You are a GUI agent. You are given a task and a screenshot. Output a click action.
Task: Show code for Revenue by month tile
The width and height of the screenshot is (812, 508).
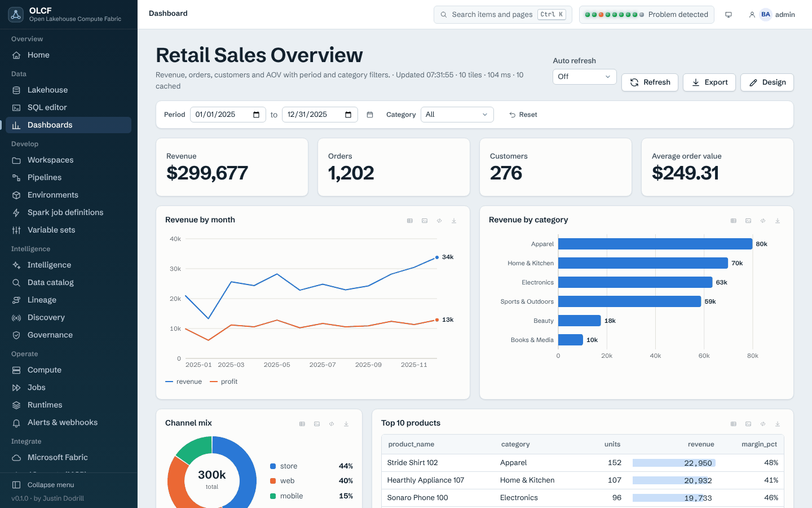coord(439,221)
